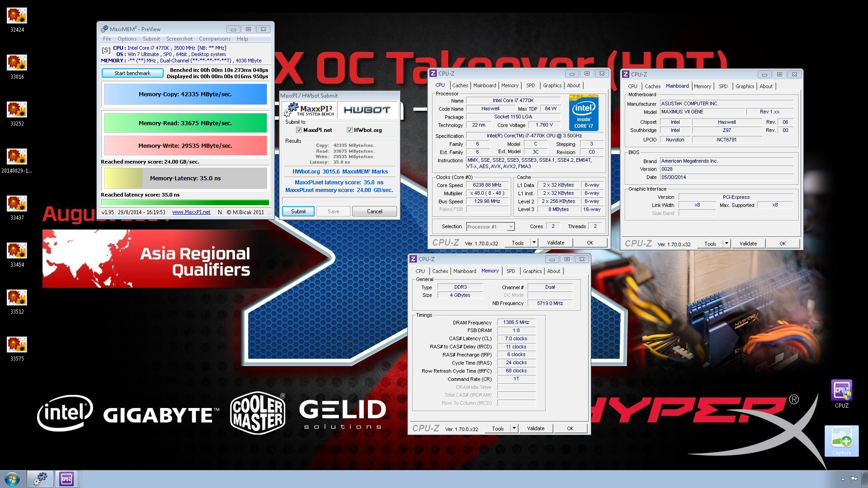Viewport: 868px width, 488px height.
Task: Open About tab in CPU window
Action: coord(574,85)
